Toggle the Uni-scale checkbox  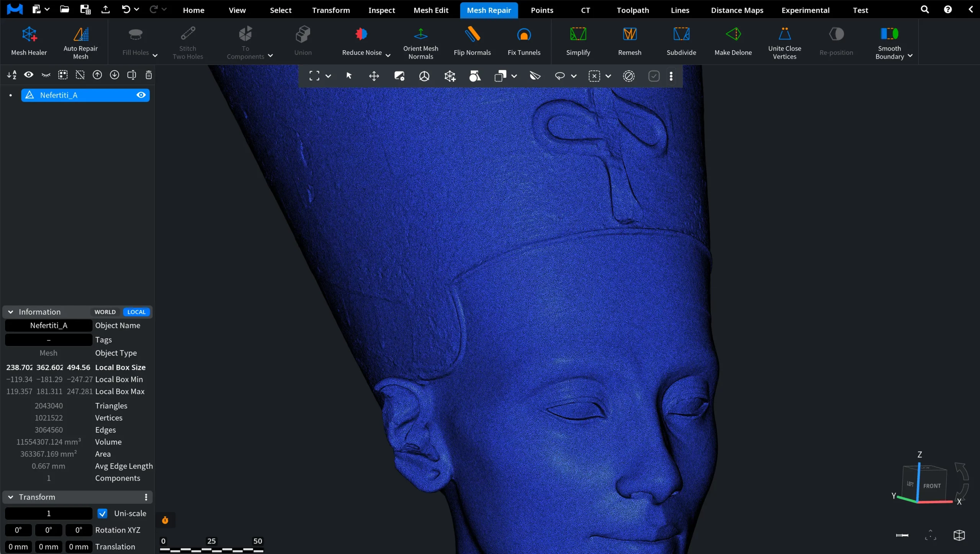click(x=102, y=513)
